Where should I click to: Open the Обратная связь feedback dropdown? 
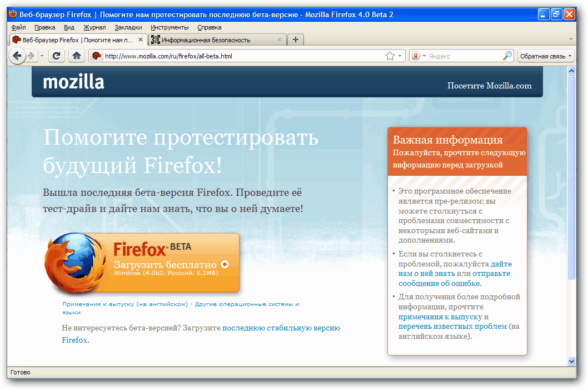click(x=546, y=56)
